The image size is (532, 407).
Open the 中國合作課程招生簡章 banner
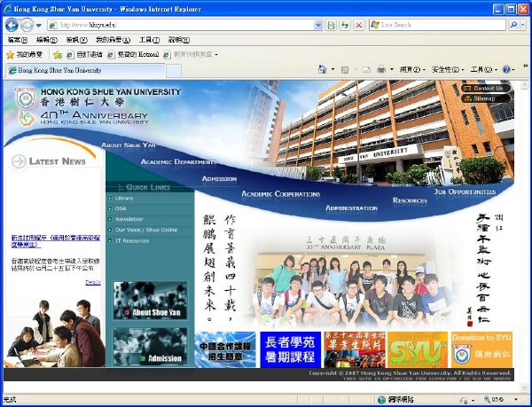[225, 349]
